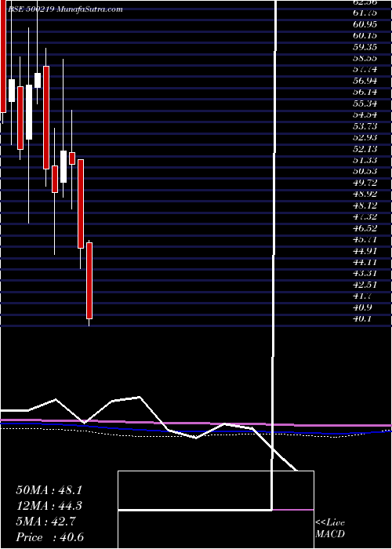
Task: Click the 53.73 price axis label
Action: pos(365,126)
